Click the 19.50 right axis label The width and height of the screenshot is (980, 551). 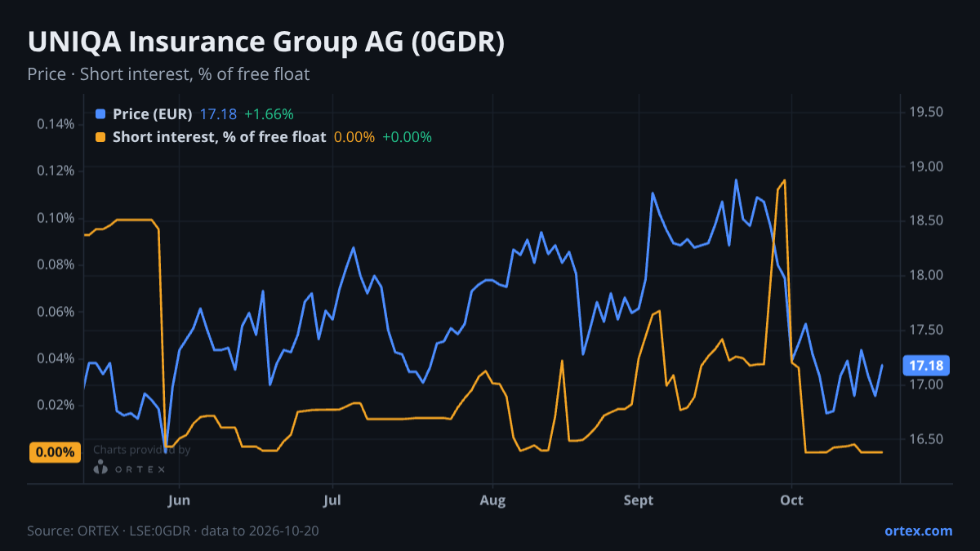coord(926,112)
